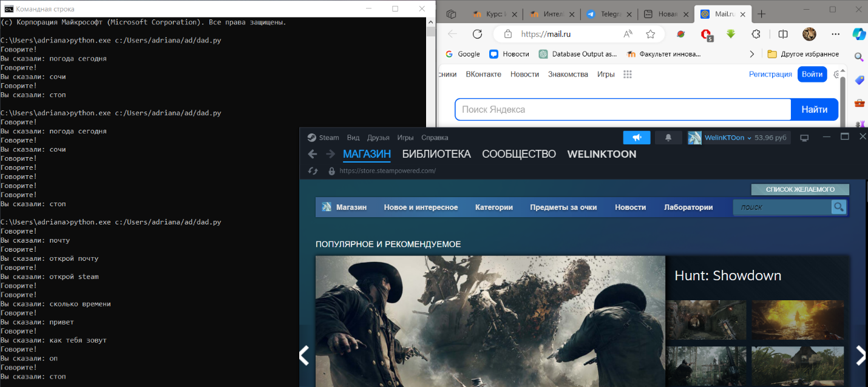The height and width of the screenshot is (387, 868).
Task: Go forward in Steam navigation
Action: pyautogui.click(x=330, y=154)
